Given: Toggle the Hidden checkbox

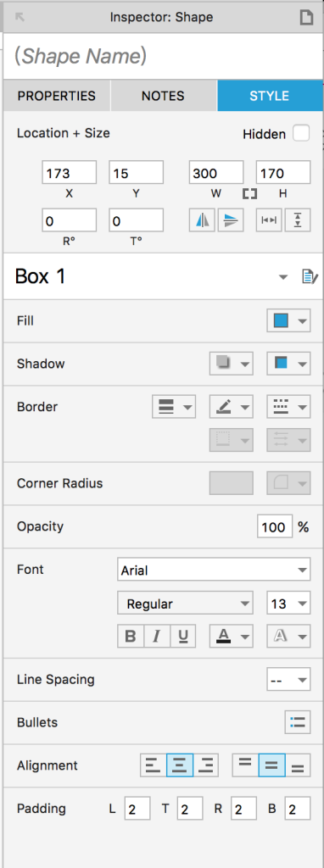Looking at the screenshot, I should point(301,133).
